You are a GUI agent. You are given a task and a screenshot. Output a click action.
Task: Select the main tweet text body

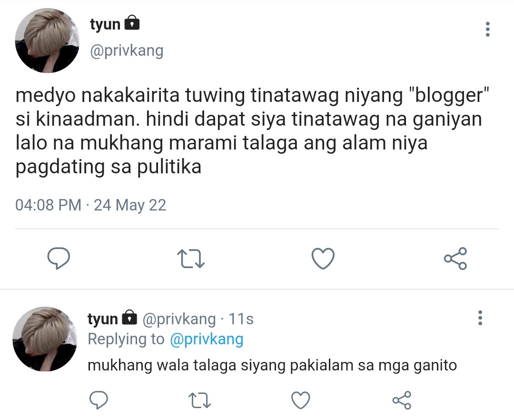(252, 131)
